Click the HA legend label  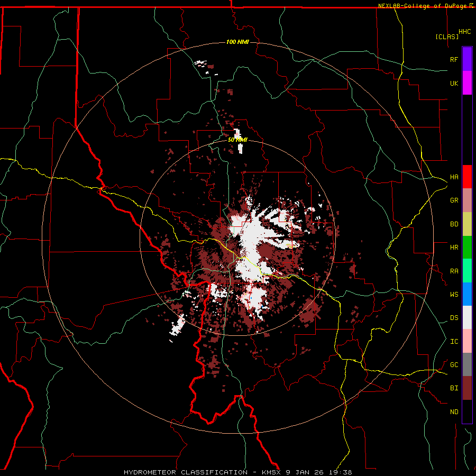[x=454, y=177]
